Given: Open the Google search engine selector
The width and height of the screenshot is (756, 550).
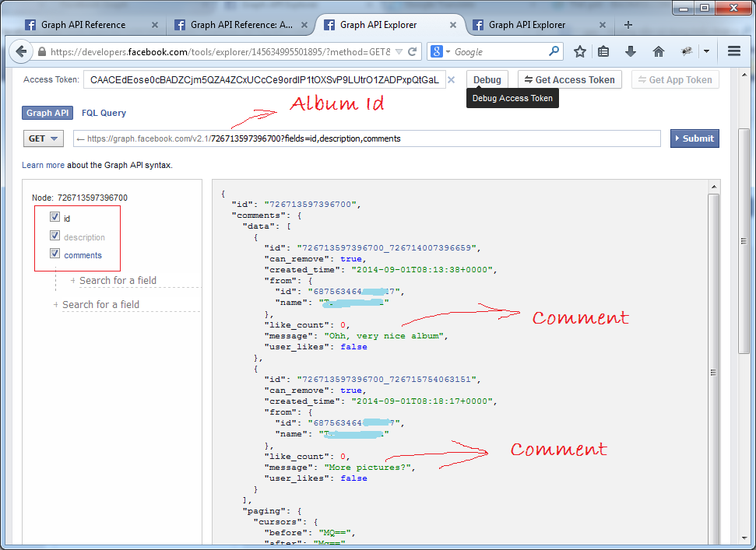Looking at the screenshot, I should pyautogui.click(x=440, y=51).
